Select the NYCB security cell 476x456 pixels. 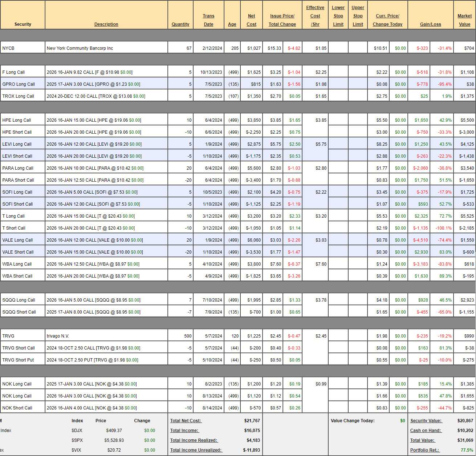pos(23,48)
